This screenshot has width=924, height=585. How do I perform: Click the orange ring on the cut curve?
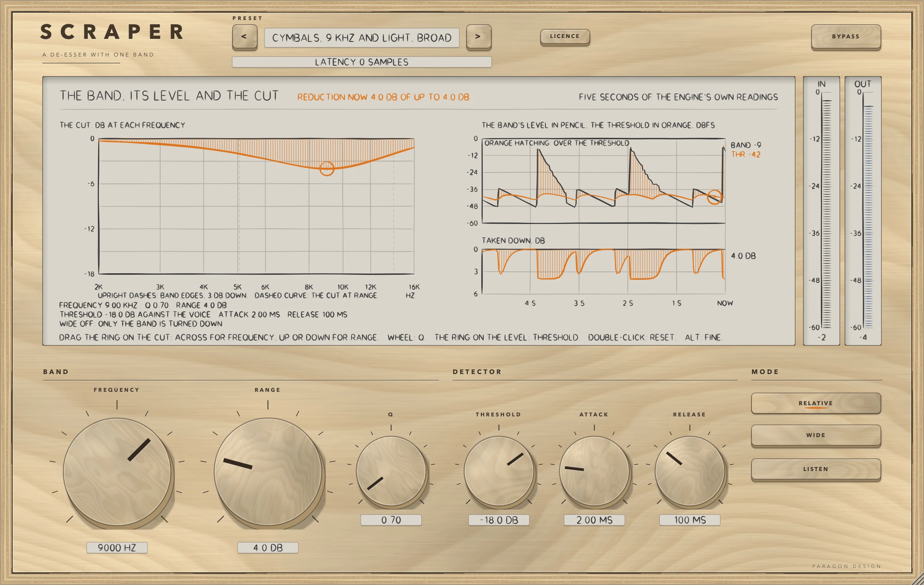click(327, 169)
